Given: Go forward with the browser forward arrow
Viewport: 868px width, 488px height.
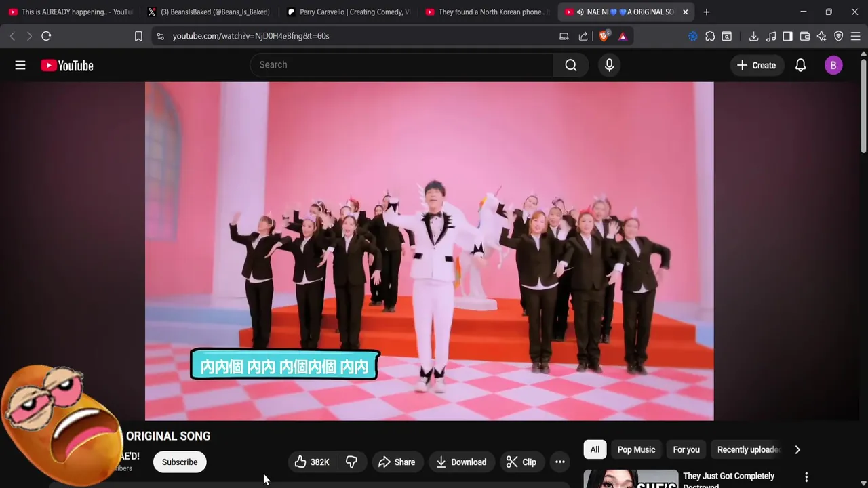Looking at the screenshot, I should tap(29, 36).
